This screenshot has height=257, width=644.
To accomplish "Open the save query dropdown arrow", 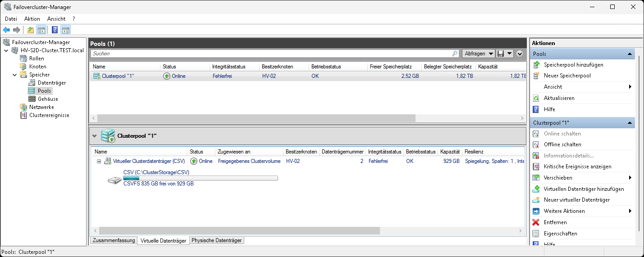I will tap(509, 54).
